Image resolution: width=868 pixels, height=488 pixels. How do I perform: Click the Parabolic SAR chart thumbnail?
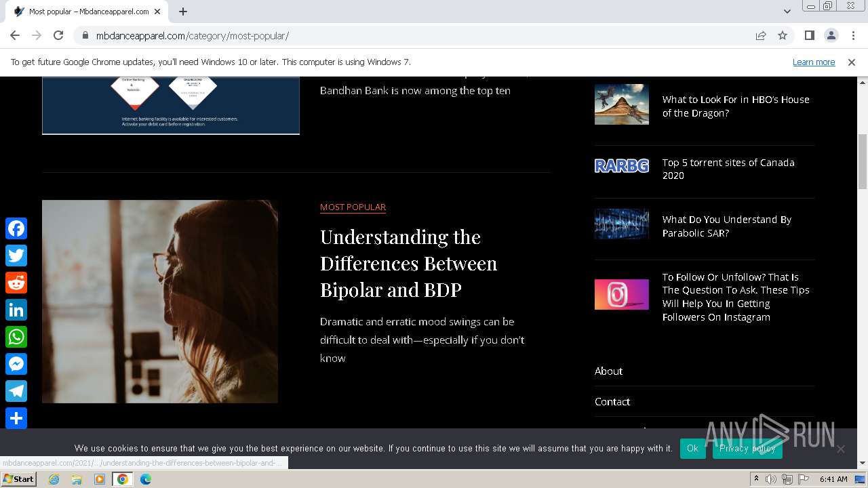coord(622,224)
